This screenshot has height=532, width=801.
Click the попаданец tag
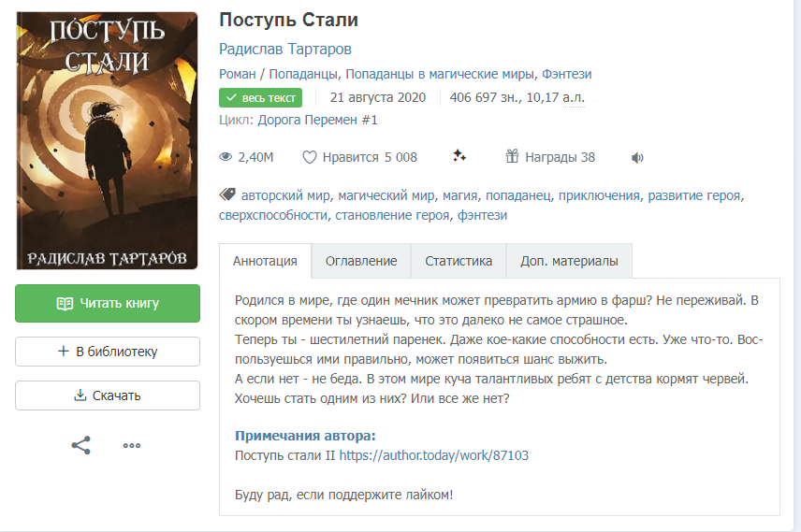(518, 195)
